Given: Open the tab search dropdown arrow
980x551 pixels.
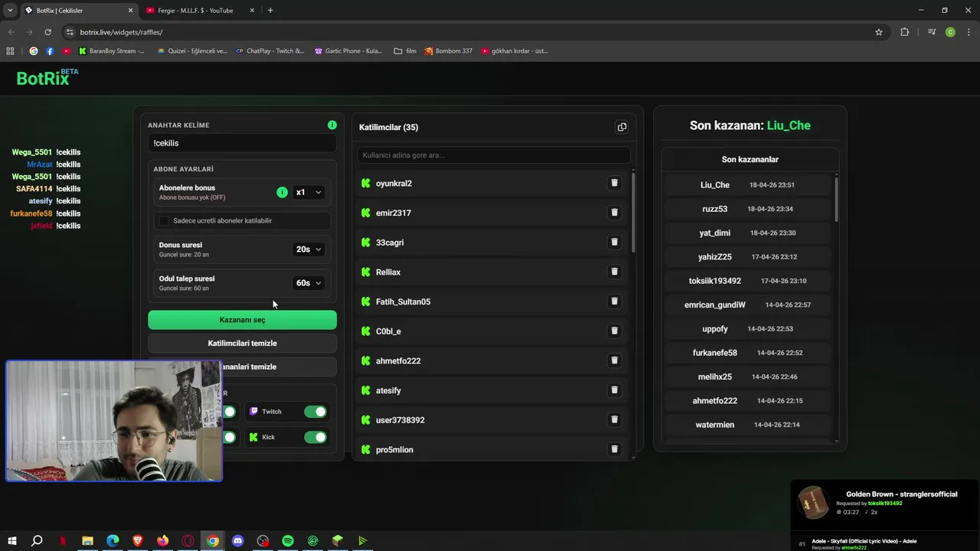Looking at the screenshot, I should point(10,11).
